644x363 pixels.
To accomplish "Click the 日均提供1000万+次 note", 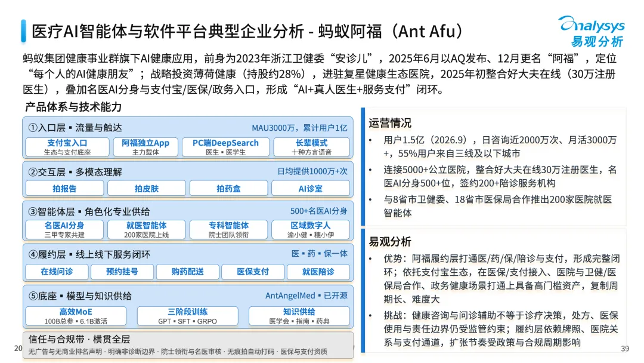I will point(312,171).
